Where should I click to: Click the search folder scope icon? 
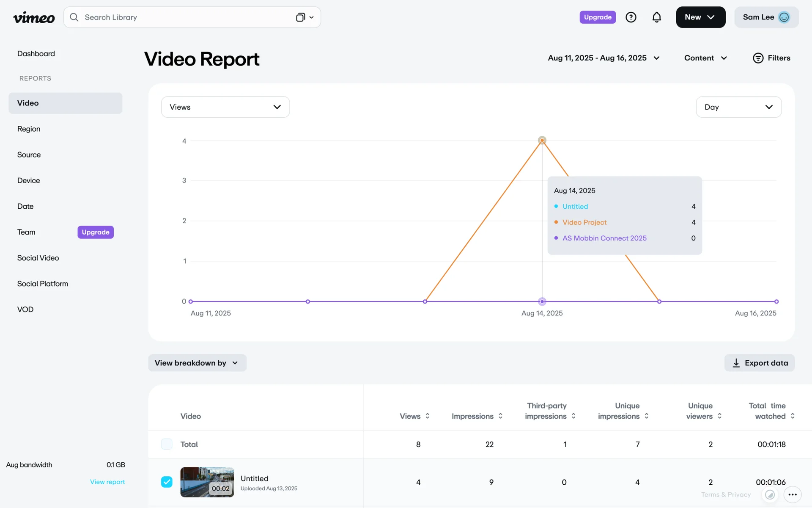click(301, 17)
